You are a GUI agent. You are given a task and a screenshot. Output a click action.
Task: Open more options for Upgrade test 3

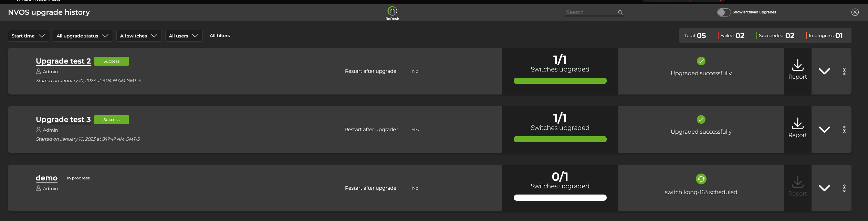point(844,130)
